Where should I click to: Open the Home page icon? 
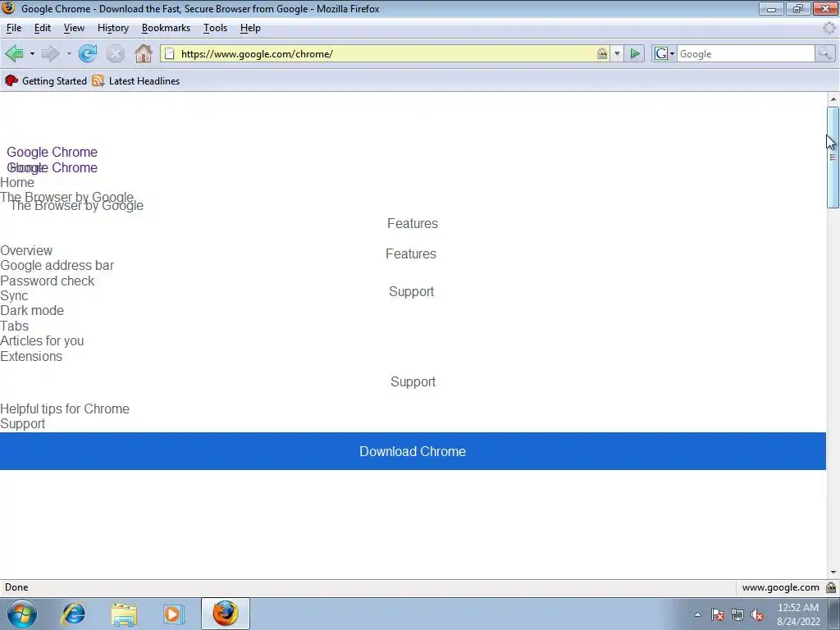coord(143,53)
